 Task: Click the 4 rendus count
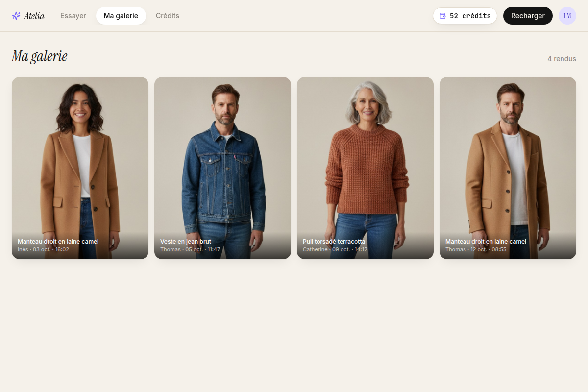pos(562,59)
